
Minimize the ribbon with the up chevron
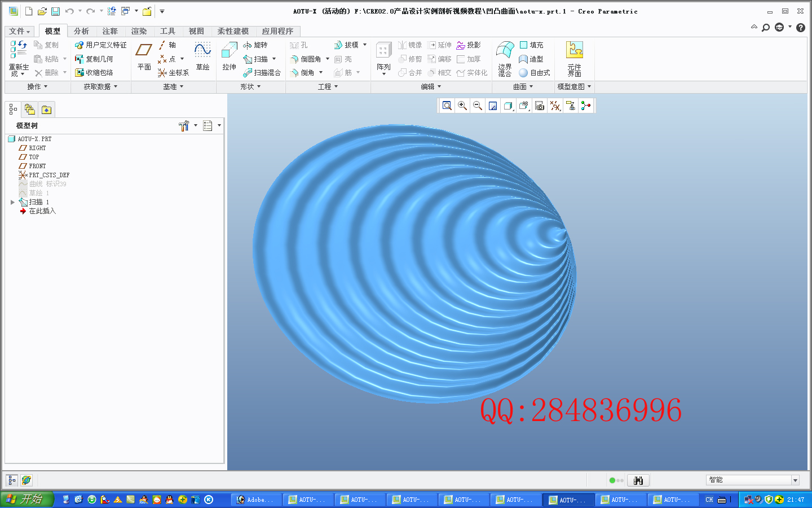coord(754,27)
